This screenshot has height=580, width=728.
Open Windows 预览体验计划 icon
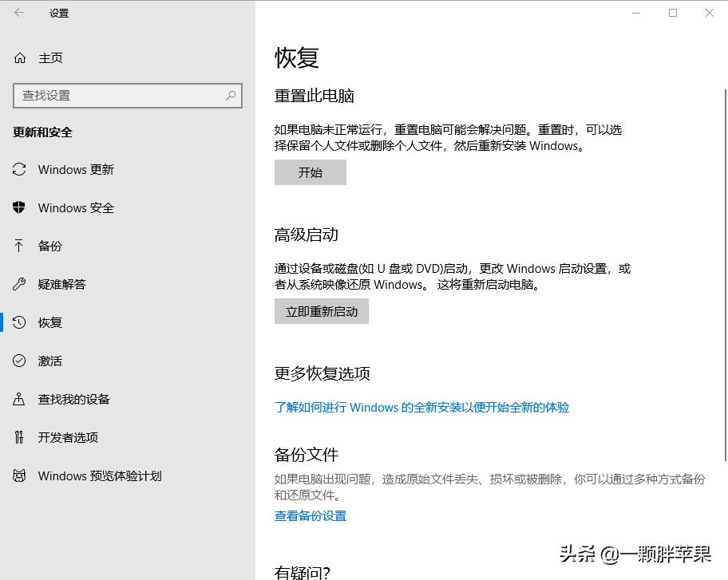coord(20,476)
